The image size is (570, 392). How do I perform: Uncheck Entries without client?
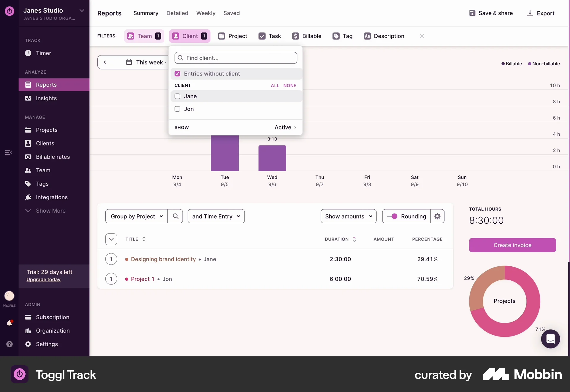(177, 73)
